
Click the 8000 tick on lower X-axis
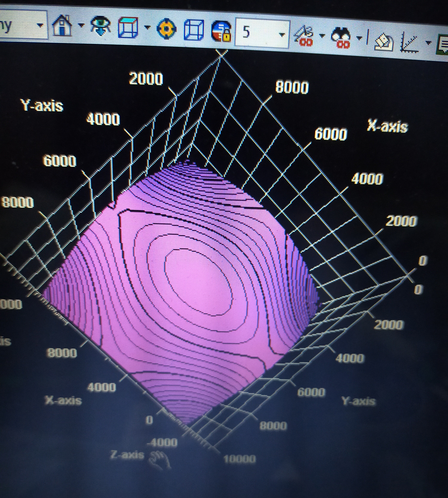pyautogui.click(x=62, y=353)
